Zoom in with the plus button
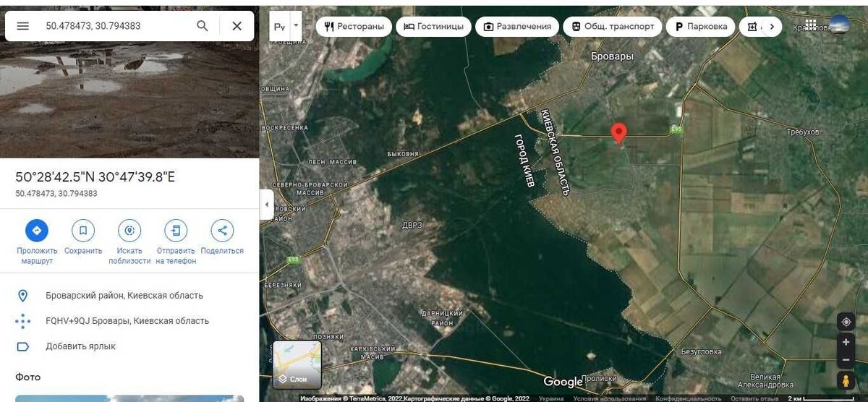 (x=846, y=342)
